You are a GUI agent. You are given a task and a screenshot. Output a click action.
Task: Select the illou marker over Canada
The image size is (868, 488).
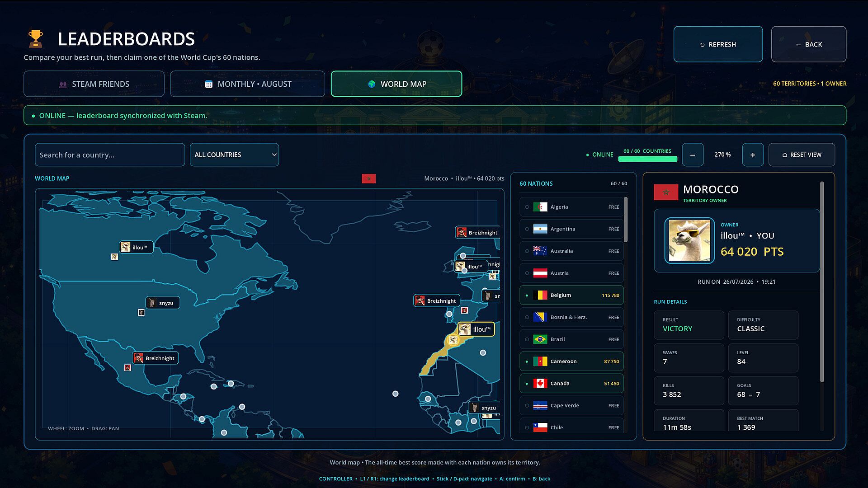(x=136, y=247)
